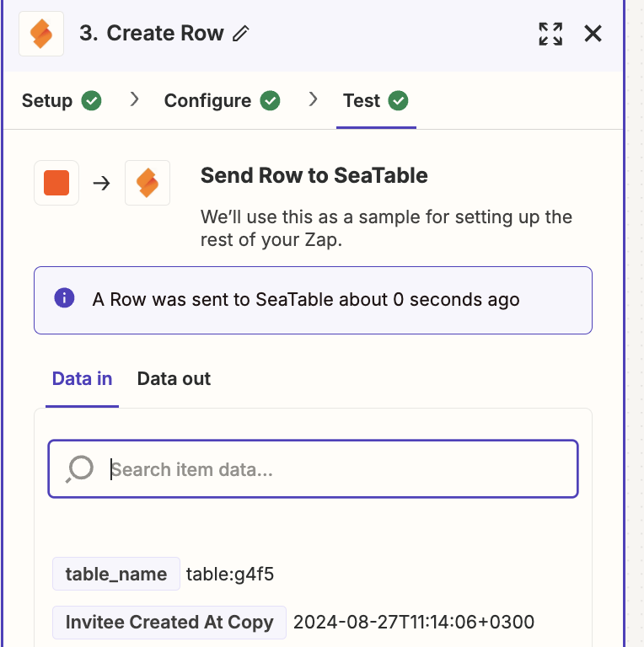Image resolution: width=644 pixels, height=647 pixels.
Task: Focus the Search item data field
Action: (x=313, y=469)
